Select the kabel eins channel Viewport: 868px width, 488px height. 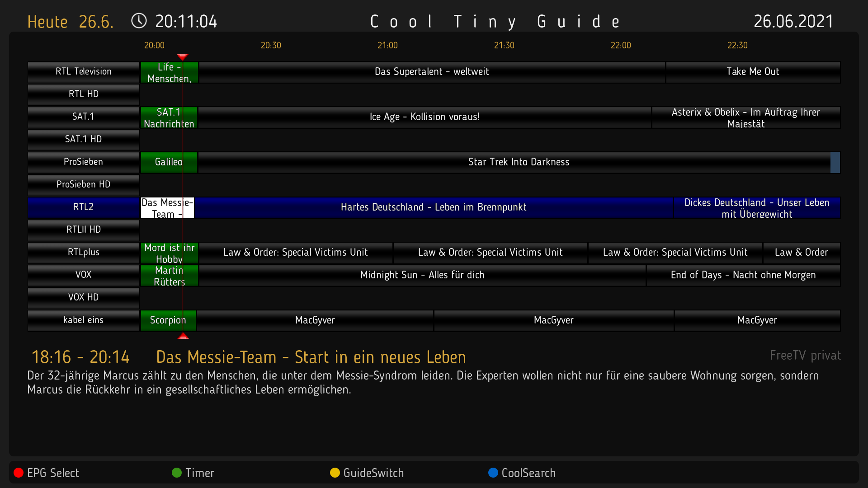[83, 320]
